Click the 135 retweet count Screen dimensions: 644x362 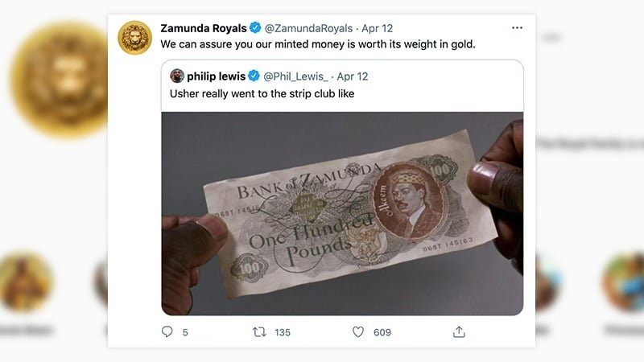(283, 332)
